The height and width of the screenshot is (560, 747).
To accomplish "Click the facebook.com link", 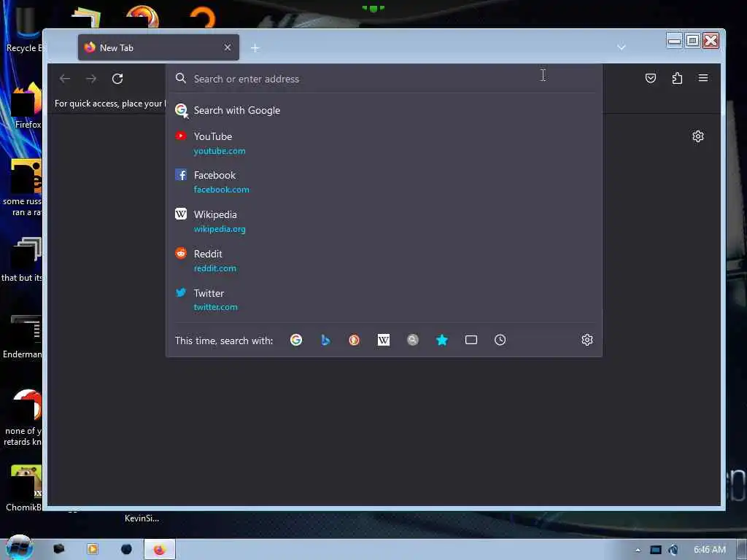I will pyautogui.click(x=222, y=190).
